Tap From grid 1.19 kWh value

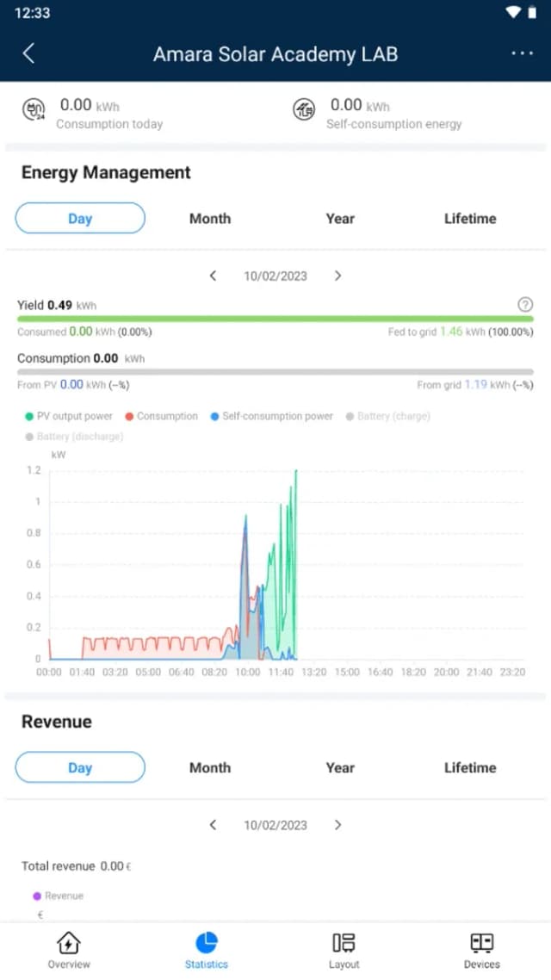[x=475, y=385]
